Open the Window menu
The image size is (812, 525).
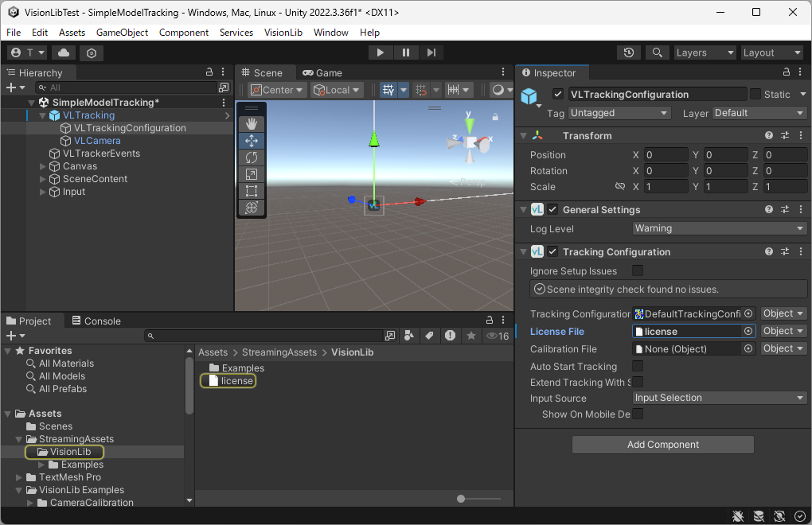330,32
